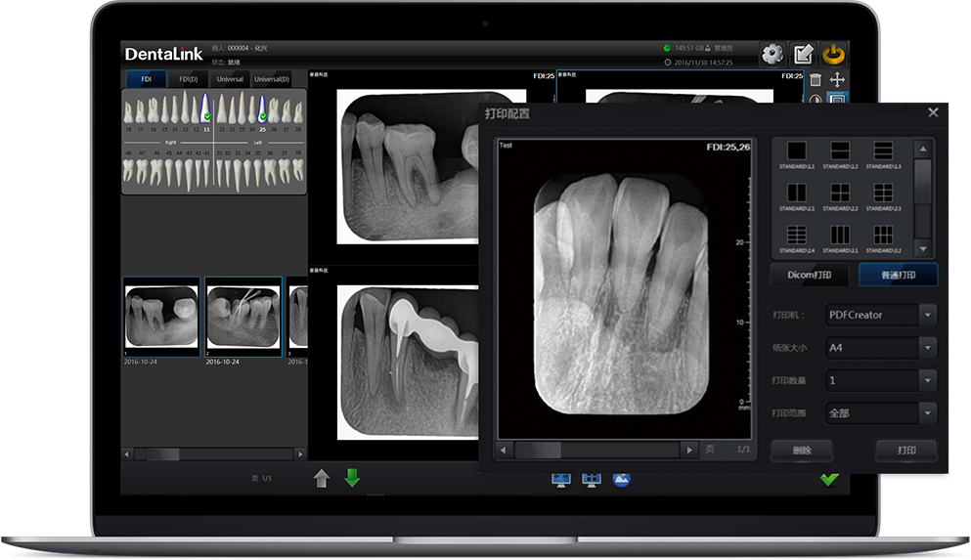Select lower tooth 43 in chart
The height and width of the screenshot is (560, 971).
coord(189,175)
